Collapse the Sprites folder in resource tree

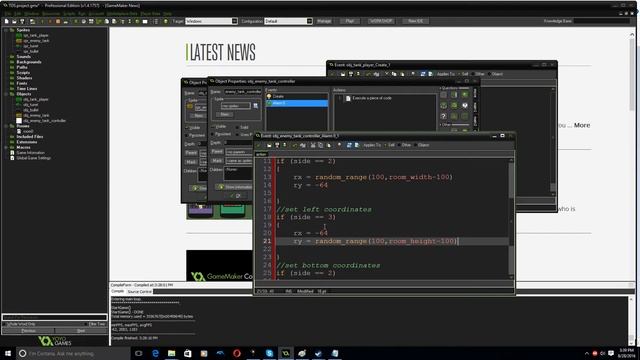[6, 30]
